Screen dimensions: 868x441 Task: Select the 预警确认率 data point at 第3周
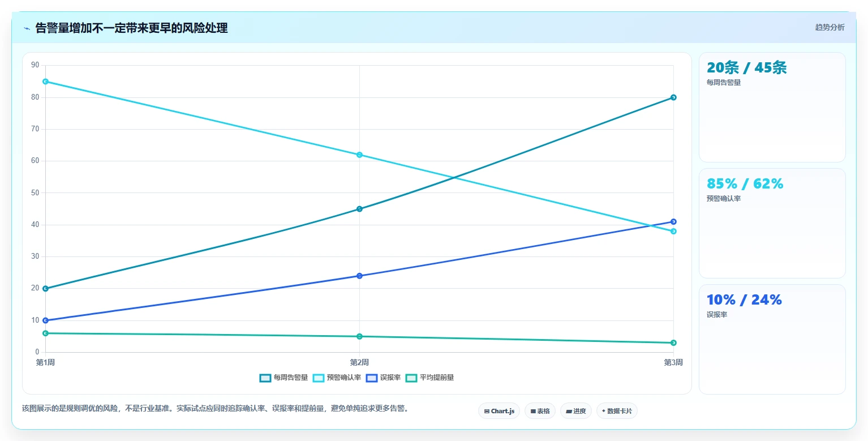[673, 231]
